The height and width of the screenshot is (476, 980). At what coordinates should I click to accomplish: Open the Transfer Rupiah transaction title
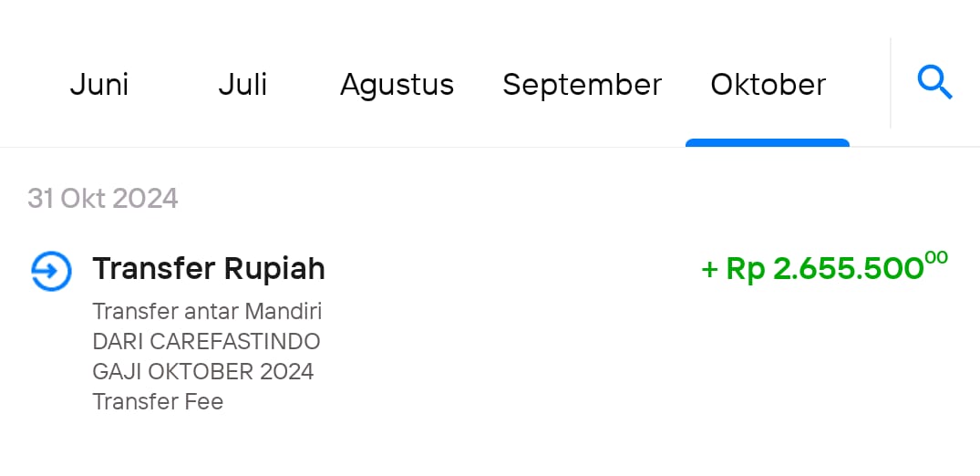(209, 269)
